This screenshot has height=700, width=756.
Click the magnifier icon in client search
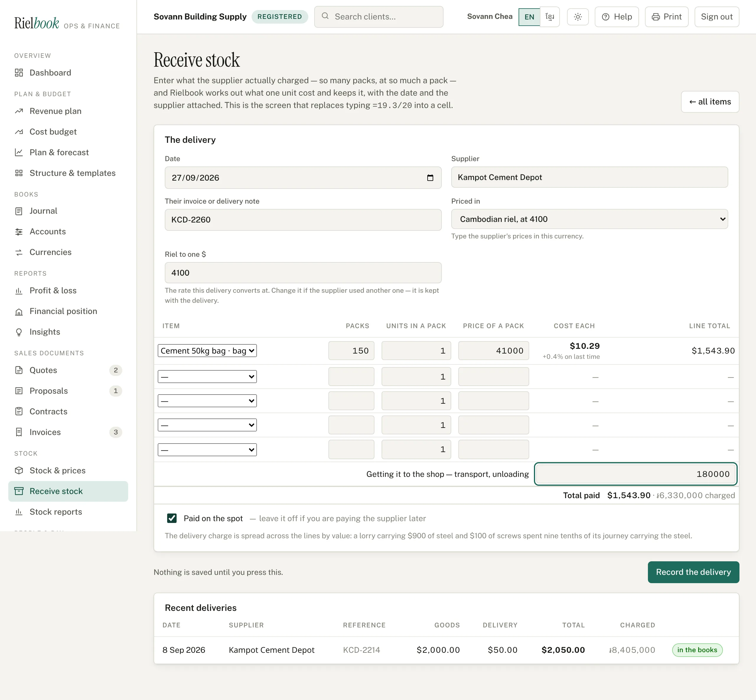tap(325, 16)
